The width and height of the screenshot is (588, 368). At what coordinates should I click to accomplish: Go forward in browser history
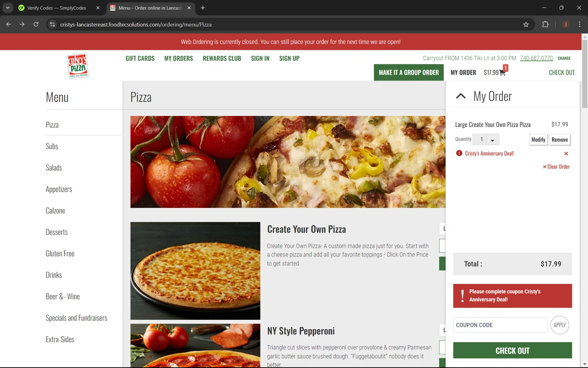(x=22, y=24)
